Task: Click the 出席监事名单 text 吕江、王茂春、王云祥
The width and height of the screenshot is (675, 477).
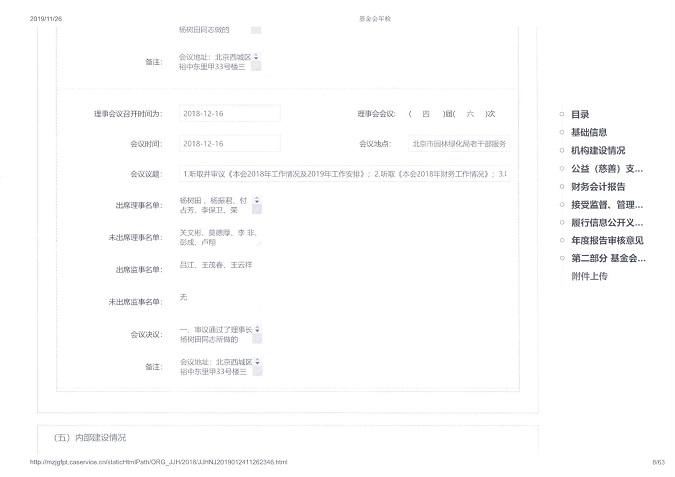Action: pos(216,265)
